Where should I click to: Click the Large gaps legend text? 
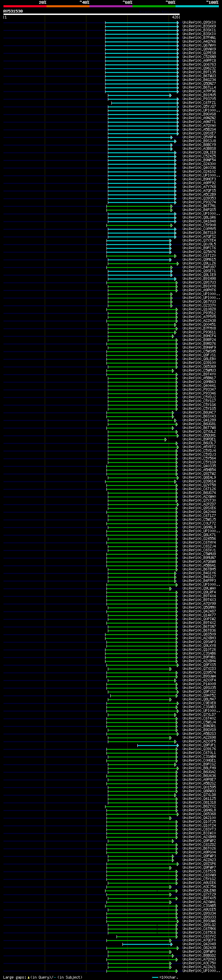coord(43,977)
